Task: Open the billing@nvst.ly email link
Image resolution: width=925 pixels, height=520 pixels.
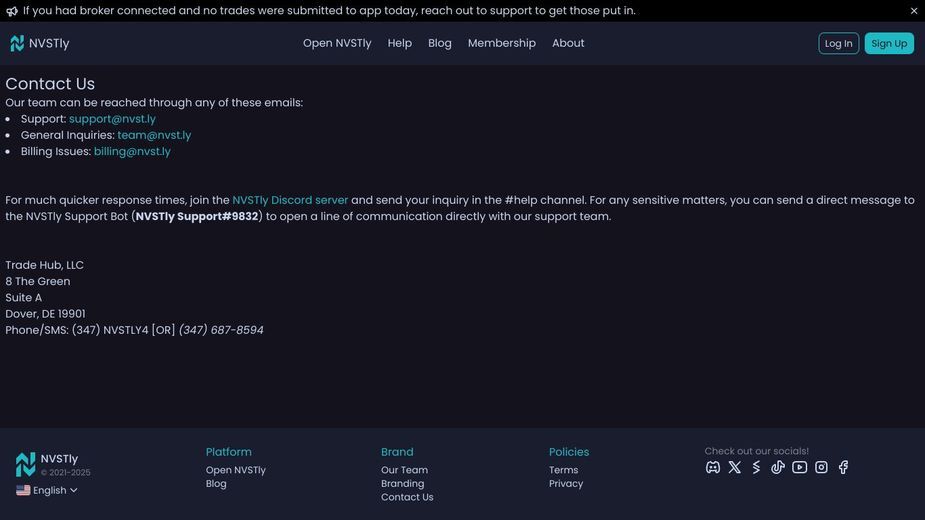Action: coord(132,151)
